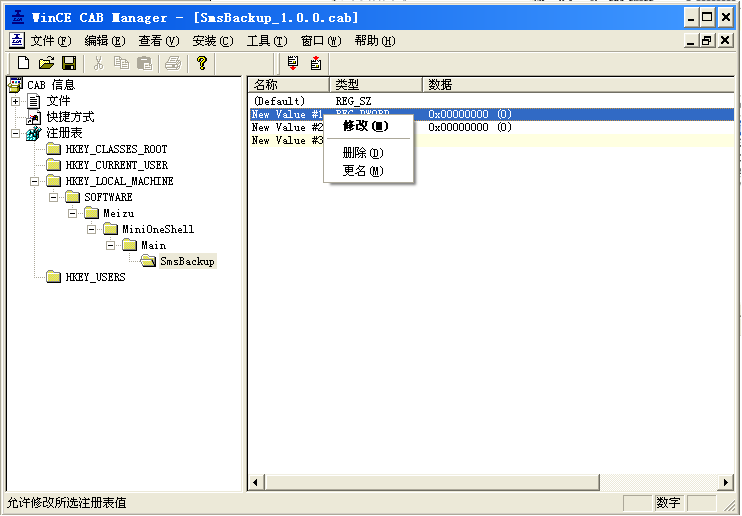
Task: Click the Cut scissors toolbar icon
Action: [98, 63]
